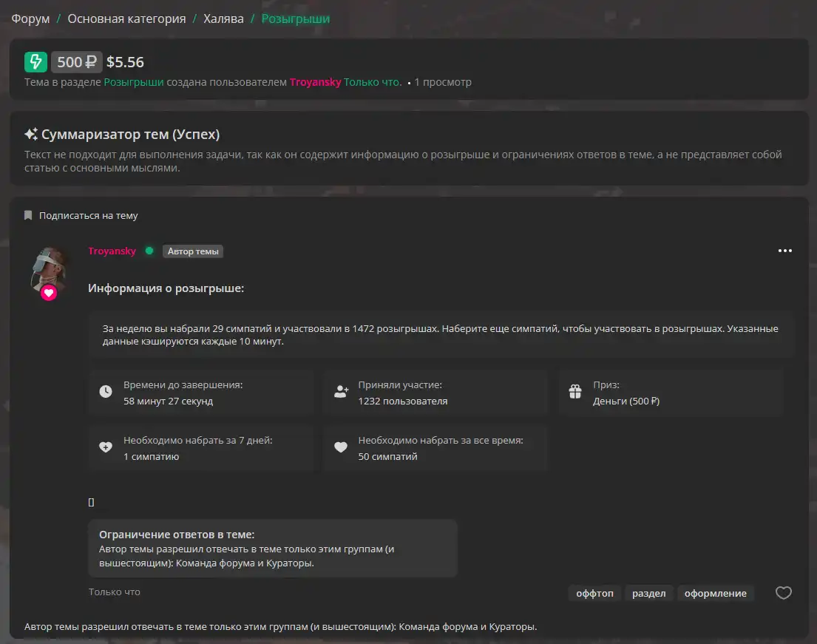
Task: Open the Розыгрыши breadcrumb link
Action: pos(295,18)
